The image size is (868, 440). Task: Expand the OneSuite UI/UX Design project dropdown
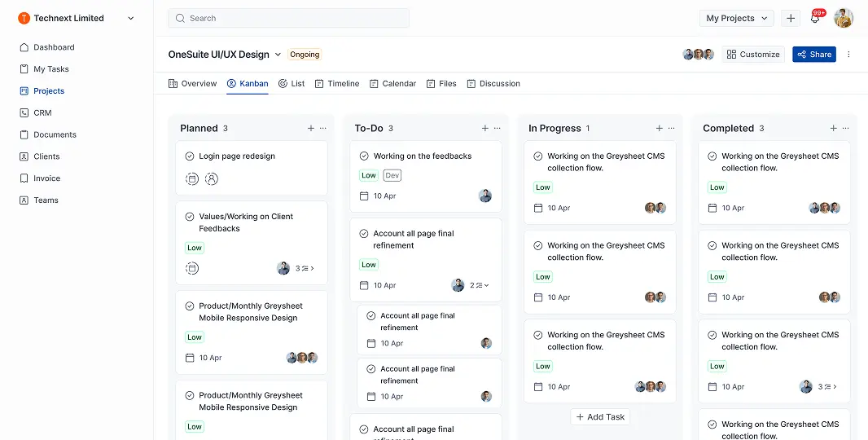(x=278, y=55)
